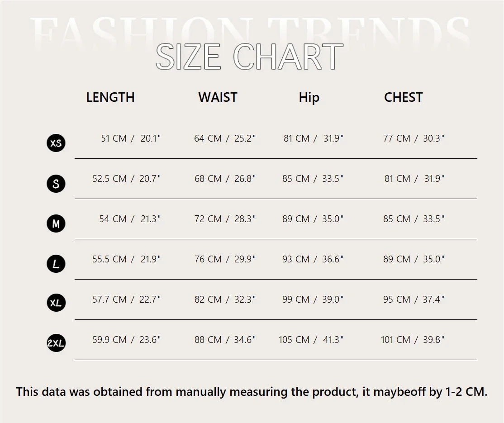Click the WAIST column header
The width and height of the screenshot is (504, 423).
click(218, 97)
